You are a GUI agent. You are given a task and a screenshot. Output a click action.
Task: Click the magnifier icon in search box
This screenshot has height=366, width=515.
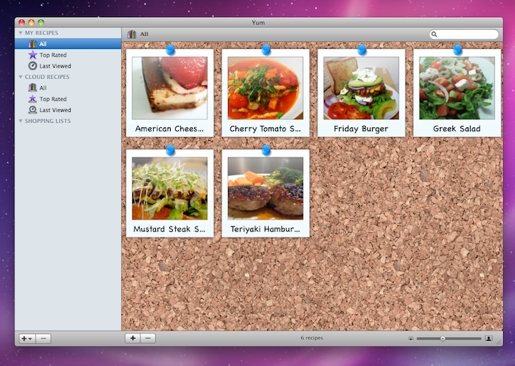pos(434,34)
